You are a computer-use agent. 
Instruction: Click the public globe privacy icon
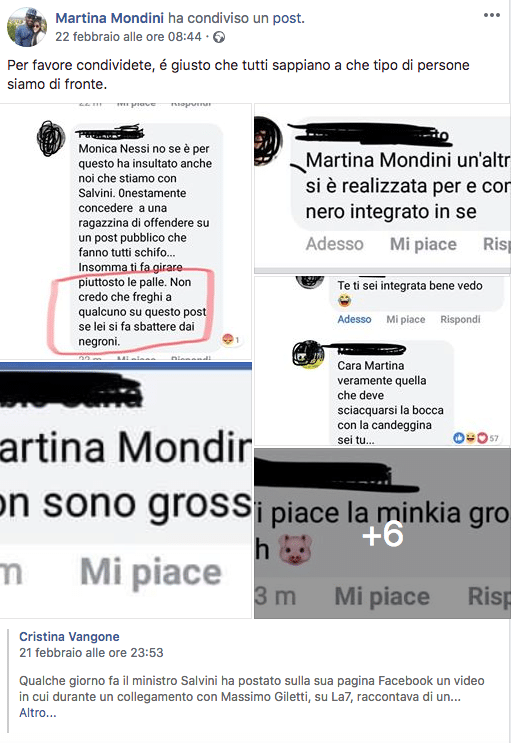219,37
